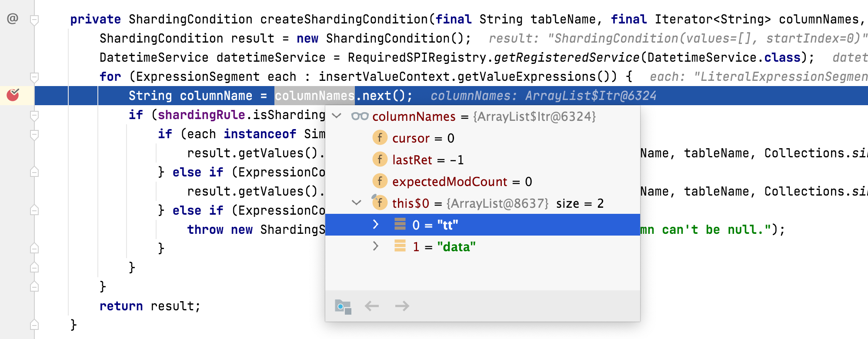Click the inline hint result: ShardingCondition value
This screenshot has width=868, height=339.
(678, 38)
